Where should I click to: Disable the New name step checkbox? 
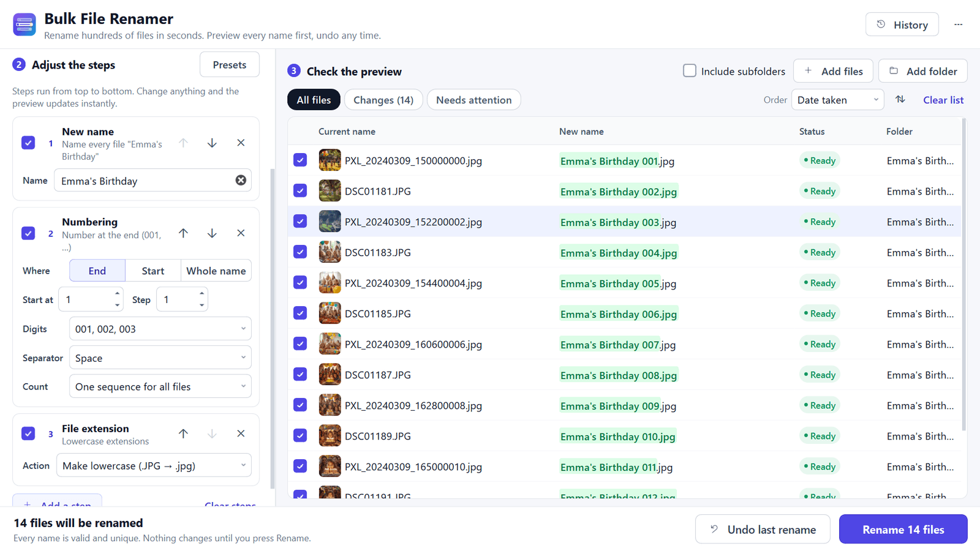pyautogui.click(x=28, y=143)
